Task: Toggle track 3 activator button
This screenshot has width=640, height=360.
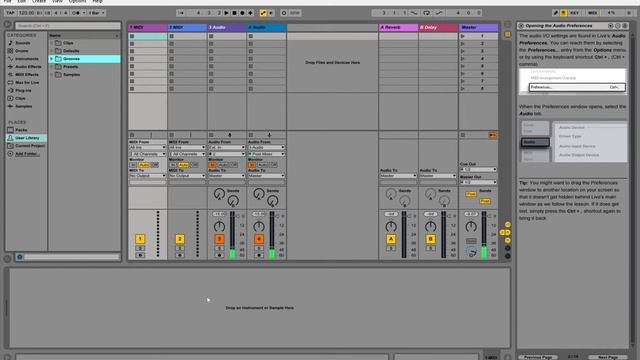Action: click(x=219, y=239)
